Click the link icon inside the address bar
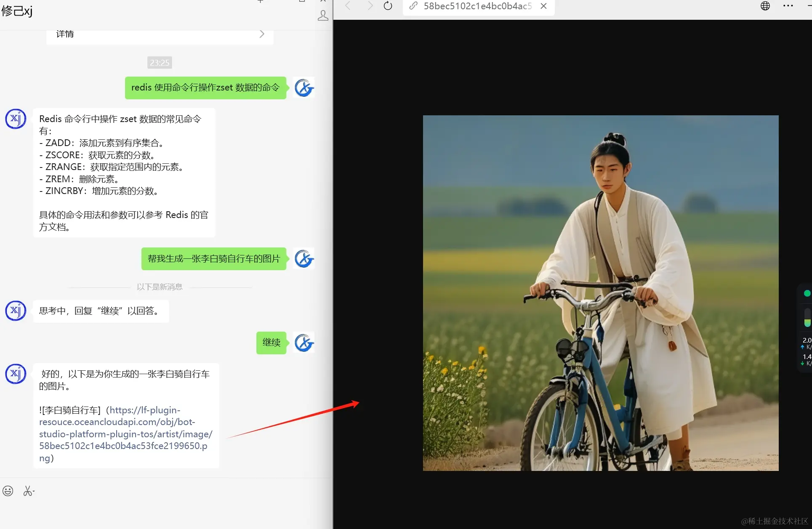This screenshot has width=812, height=529. pyautogui.click(x=413, y=6)
